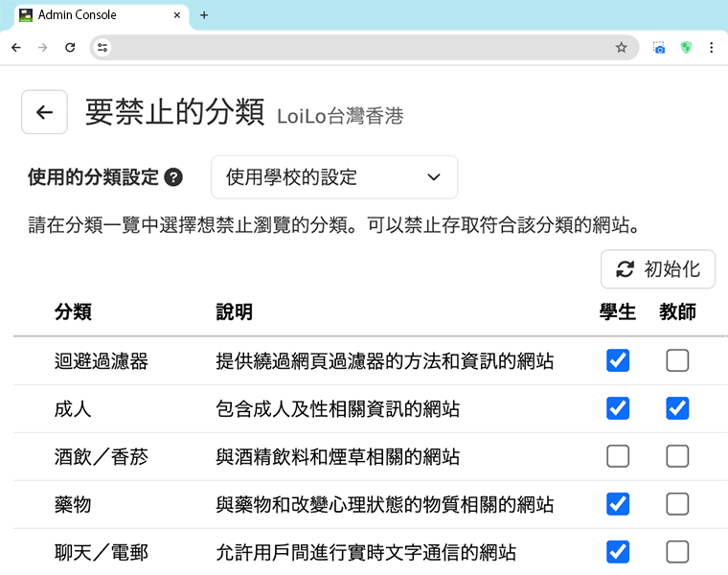The height and width of the screenshot is (575, 728).
Task: Click the 藥物 category name
Action: tap(73, 504)
